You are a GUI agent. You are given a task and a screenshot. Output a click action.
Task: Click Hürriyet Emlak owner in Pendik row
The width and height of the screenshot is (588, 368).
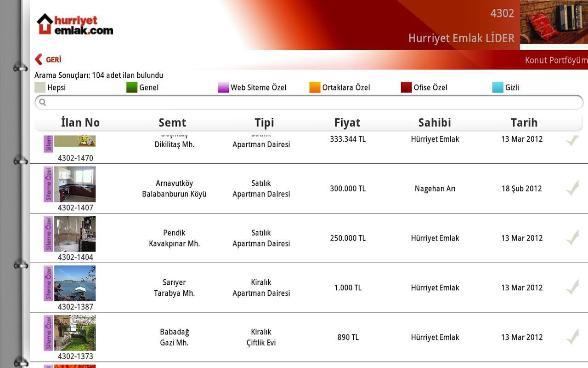pos(435,238)
